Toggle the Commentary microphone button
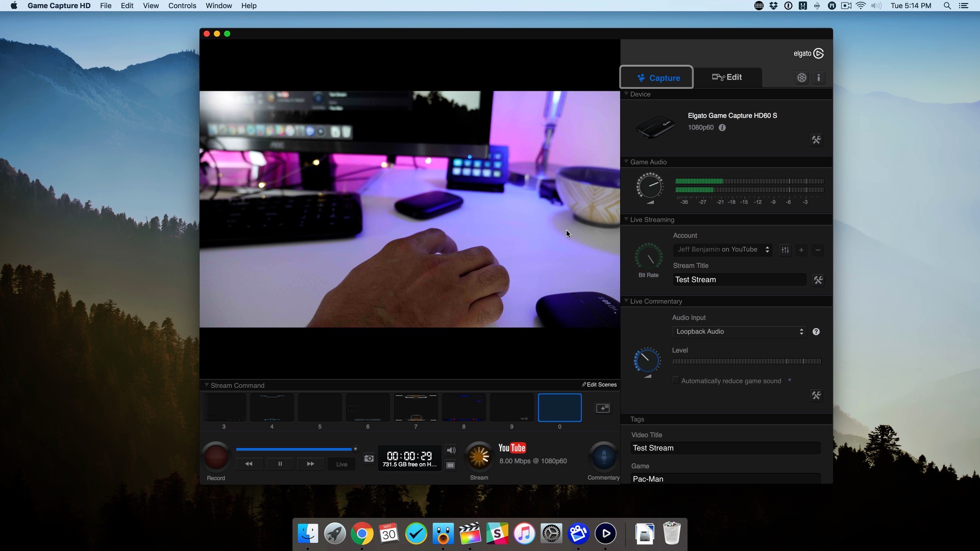This screenshot has height=551, width=980. (603, 456)
